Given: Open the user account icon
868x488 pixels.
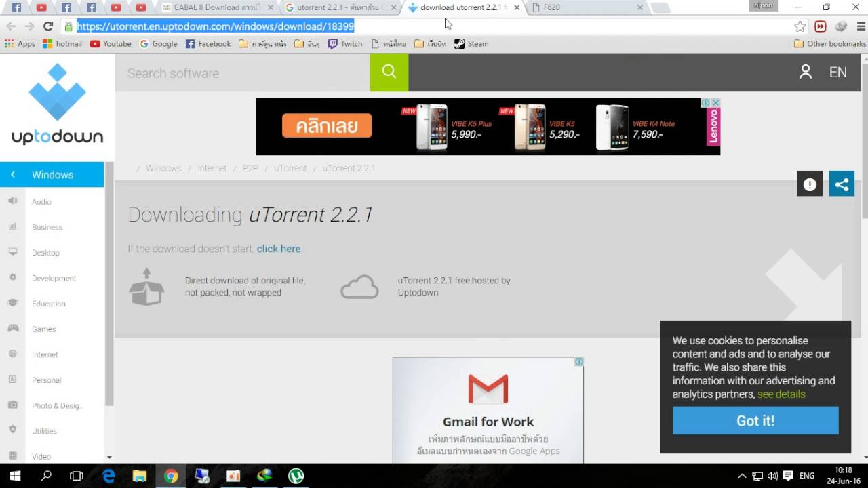Looking at the screenshot, I should (x=806, y=72).
